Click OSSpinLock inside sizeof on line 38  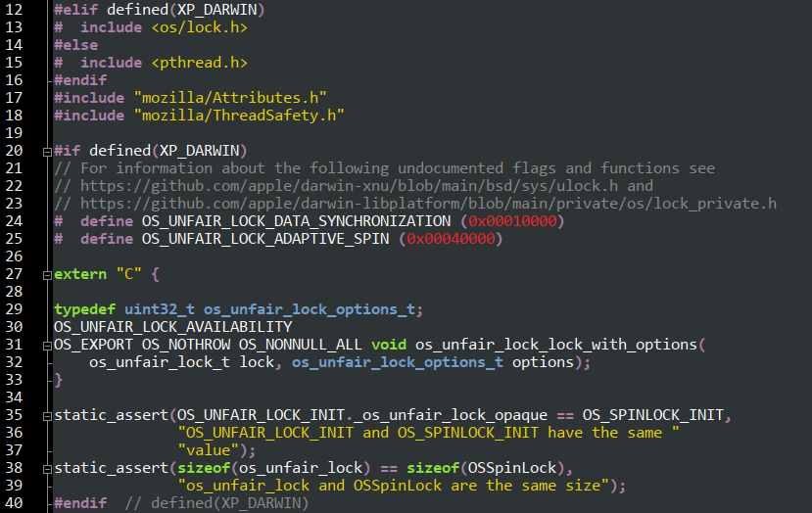coord(512,467)
